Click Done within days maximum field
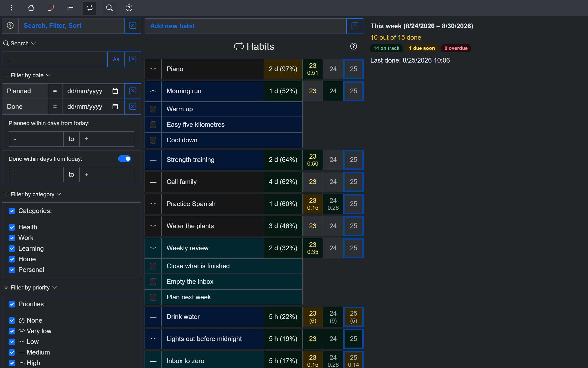 107,175
